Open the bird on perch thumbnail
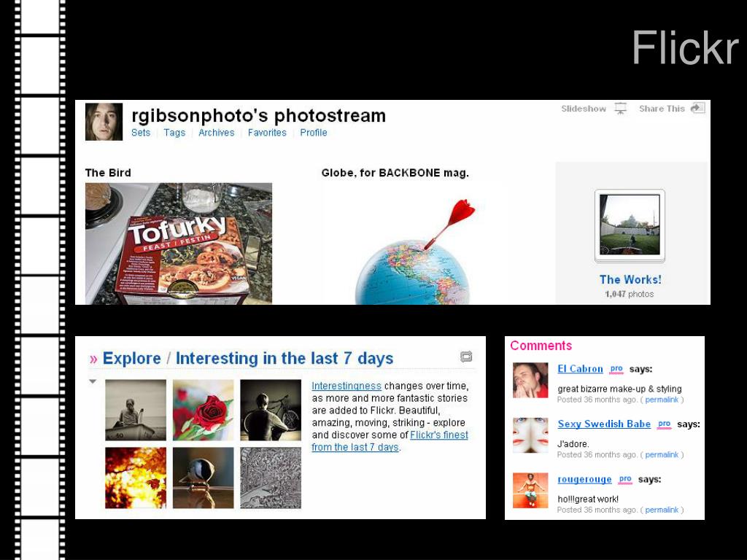The image size is (747, 560). tap(204, 478)
